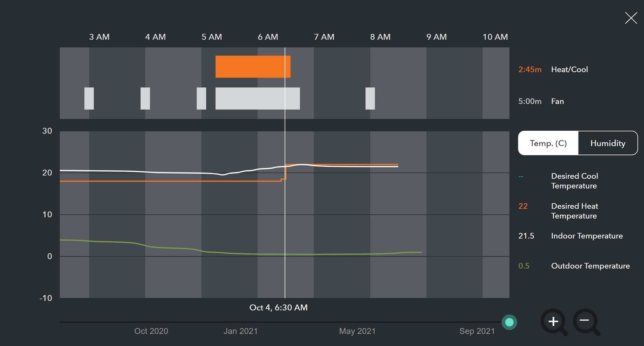Click the May 2021 timeline label
Image resolution: width=644 pixels, height=346 pixels.
[357, 331]
